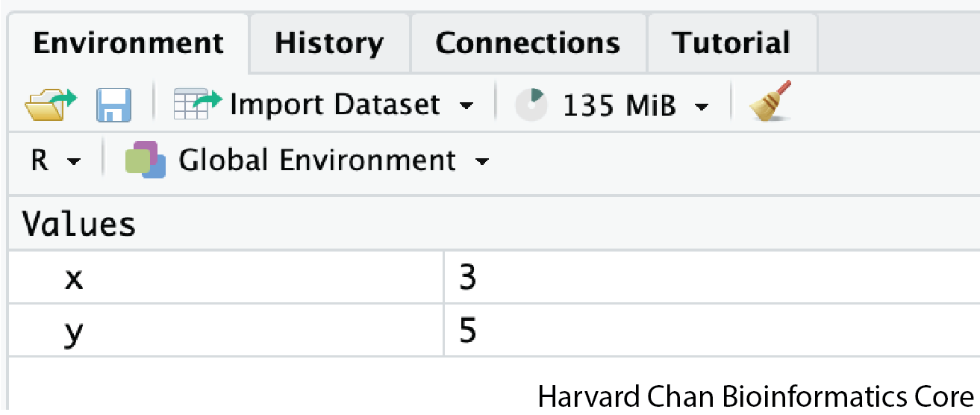Click the value 5 of variable y

click(x=468, y=331)
